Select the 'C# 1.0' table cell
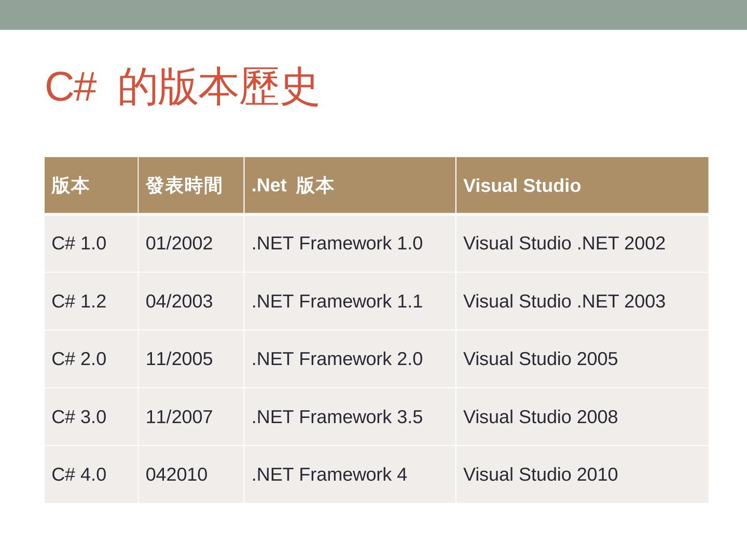This screenshot has width=747, height=560. click(79, 243)
